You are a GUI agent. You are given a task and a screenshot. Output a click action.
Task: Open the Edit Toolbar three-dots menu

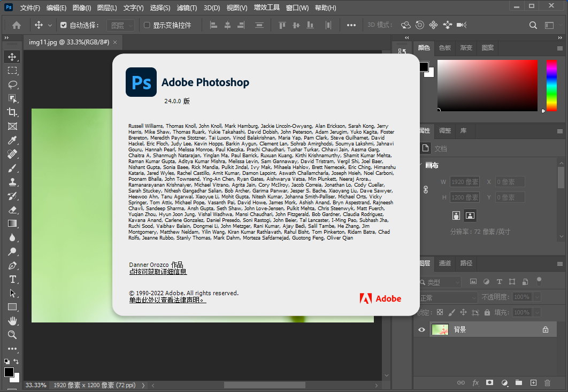(12, 349)
